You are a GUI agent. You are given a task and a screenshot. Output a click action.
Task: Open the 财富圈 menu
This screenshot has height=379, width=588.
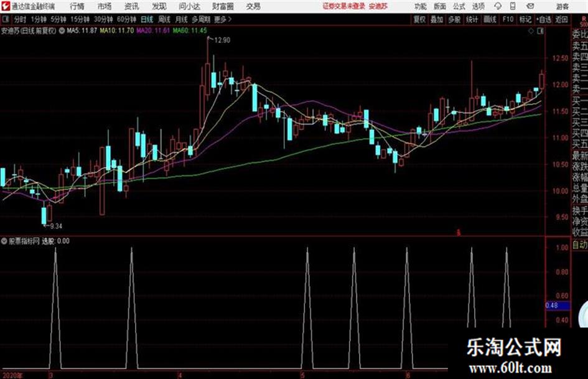pos(223,6)
